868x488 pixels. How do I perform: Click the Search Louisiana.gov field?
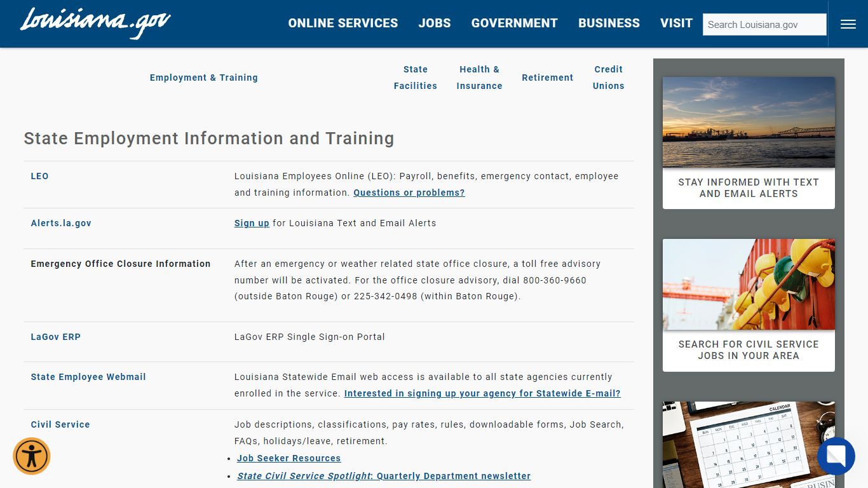click(764, 24)
